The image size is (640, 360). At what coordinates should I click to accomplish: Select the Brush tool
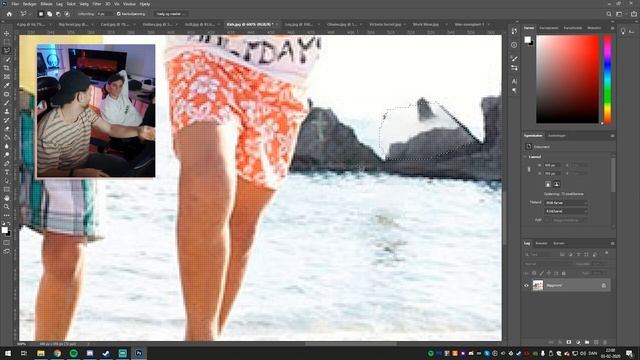pos(7,102)
